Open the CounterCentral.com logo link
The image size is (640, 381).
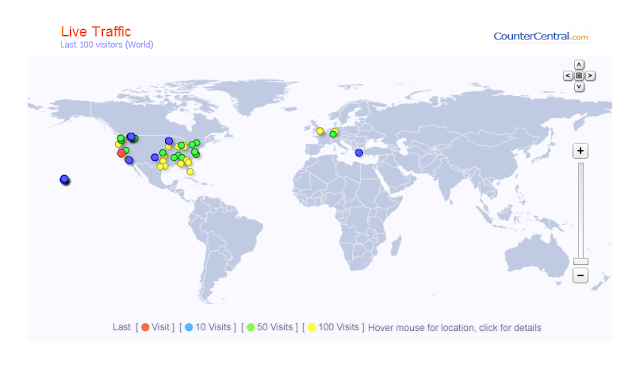click(541, 36)
